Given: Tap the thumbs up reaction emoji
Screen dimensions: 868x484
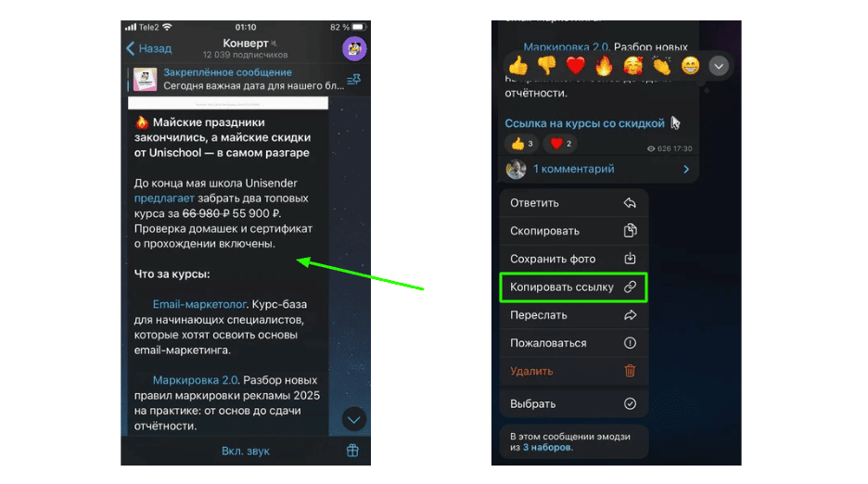Looking at the screenshot, I should [x=518, y=66].
